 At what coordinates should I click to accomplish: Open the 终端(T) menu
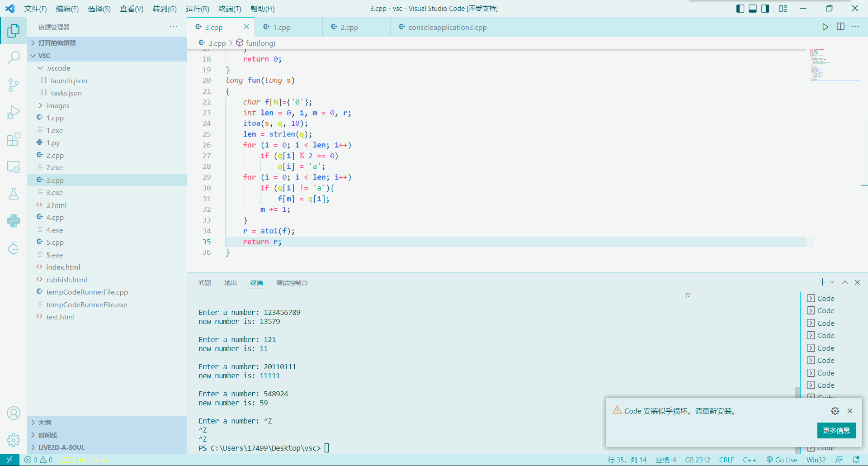(x=230, y=9)
